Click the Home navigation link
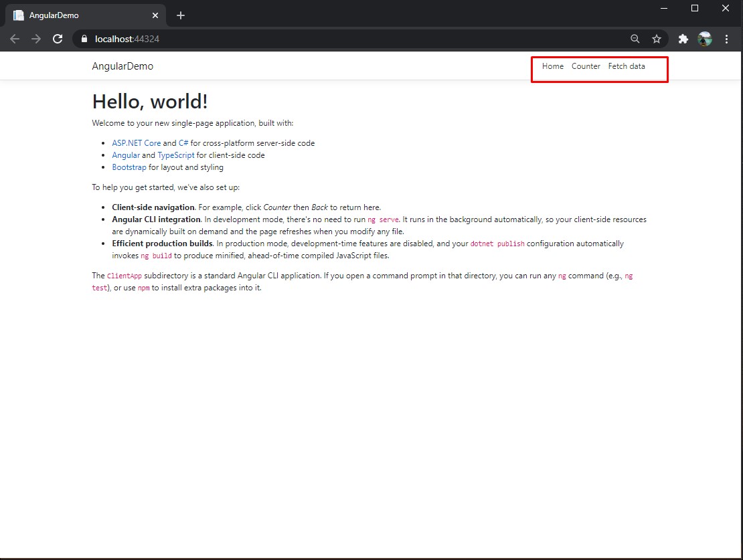743x560 pixels. point(552,66)
